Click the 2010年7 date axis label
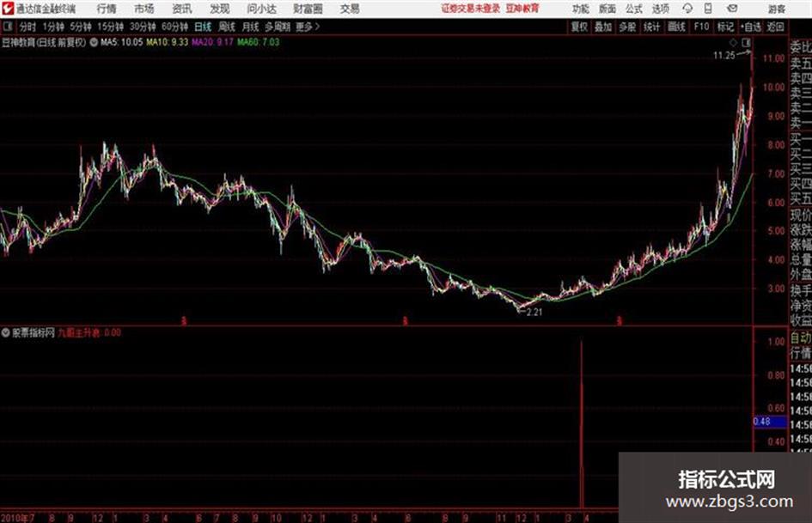Viewport: 812px width, 523px height. click(x=17, y=517)
